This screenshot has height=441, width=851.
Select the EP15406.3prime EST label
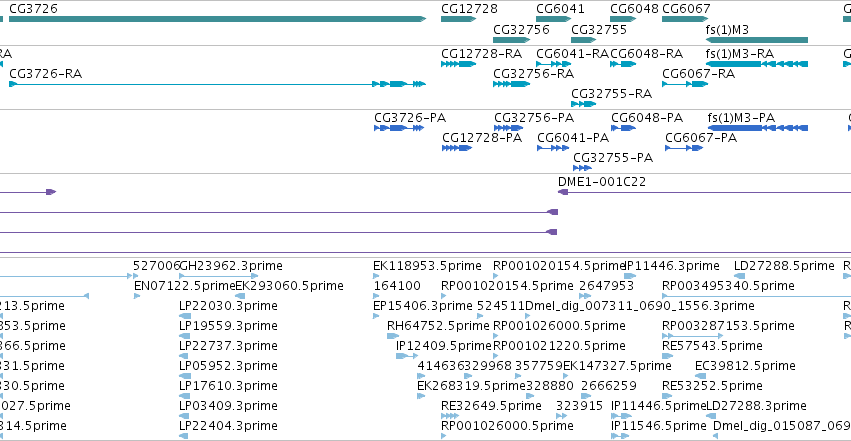pos(423,306)
